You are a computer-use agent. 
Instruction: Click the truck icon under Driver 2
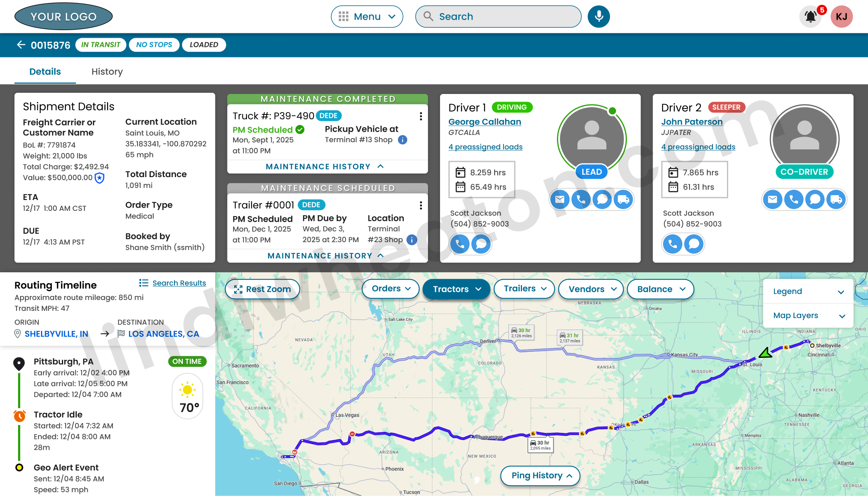point(836,199)
